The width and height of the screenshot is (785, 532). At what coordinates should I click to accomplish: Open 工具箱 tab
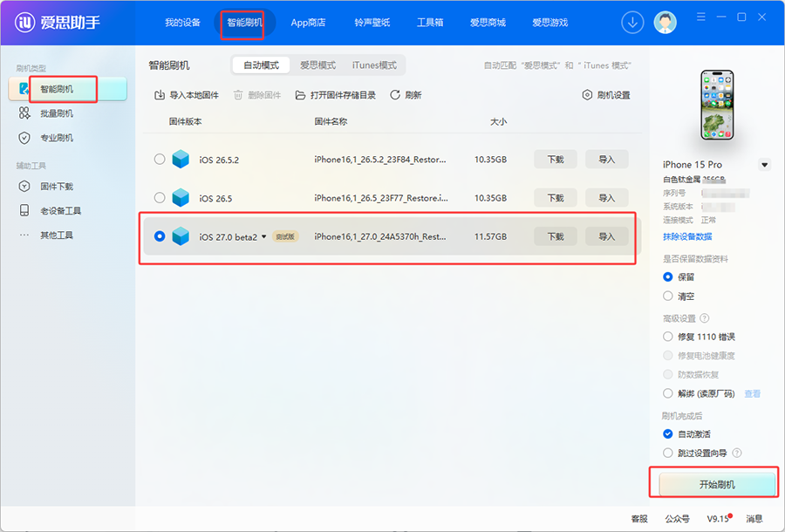coord(429,23)
